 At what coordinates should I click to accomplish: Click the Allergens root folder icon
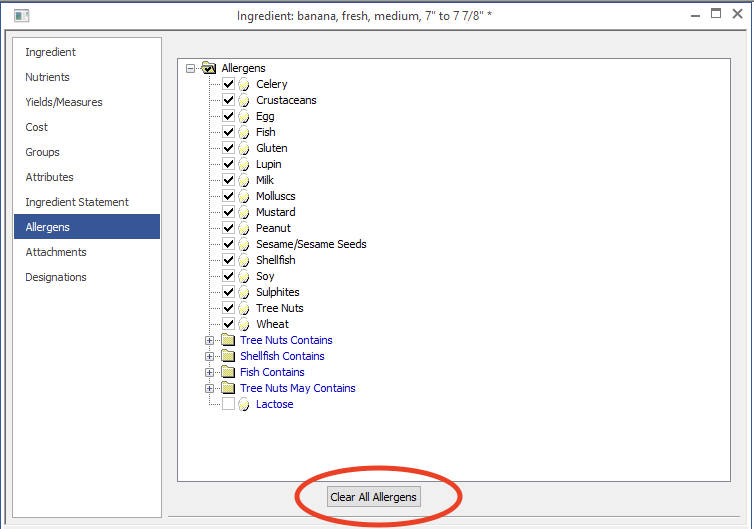(x=209, y=68)
